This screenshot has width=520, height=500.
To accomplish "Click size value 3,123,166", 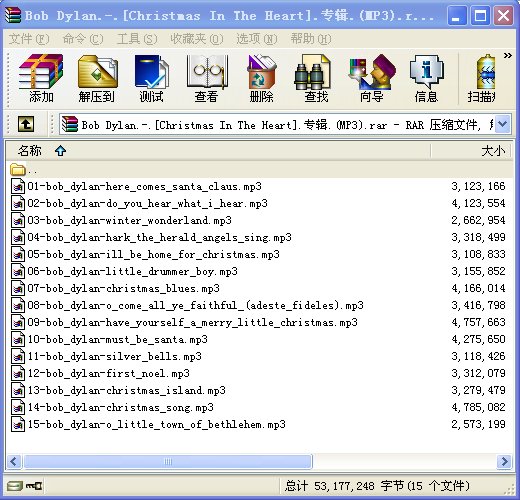I will (478, 186).
